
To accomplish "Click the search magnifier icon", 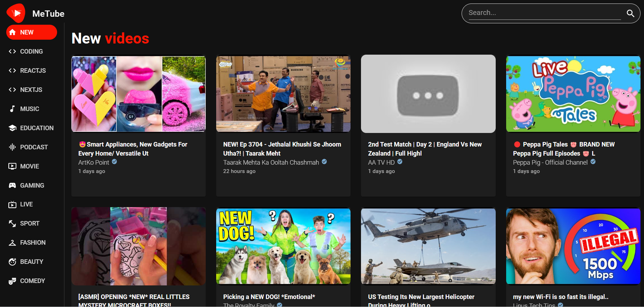I will point(630,13).
